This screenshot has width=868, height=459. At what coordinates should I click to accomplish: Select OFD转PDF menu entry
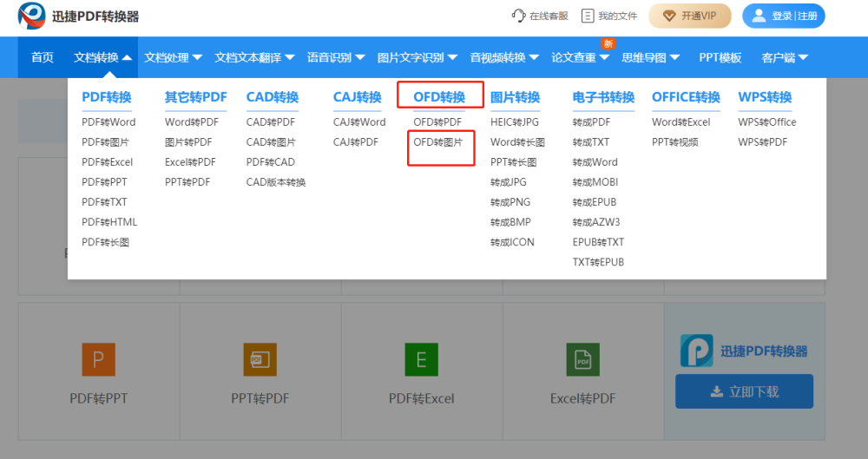coord(437,121)
